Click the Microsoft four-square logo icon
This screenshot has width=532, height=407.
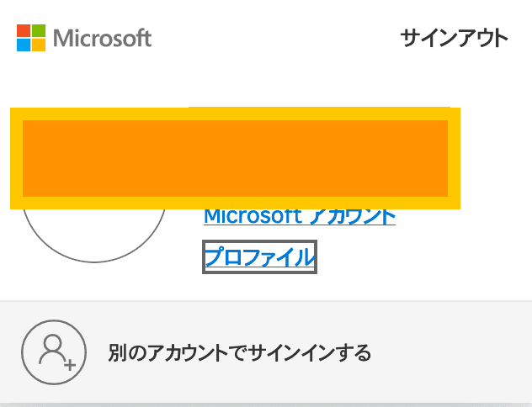tap(31, 38)
